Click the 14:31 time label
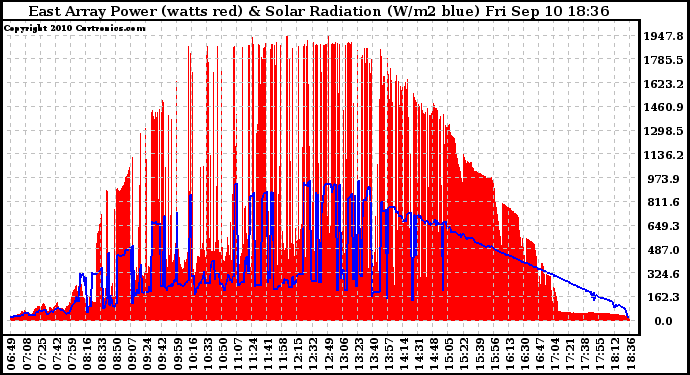The height and width of the screenshot is (375, 690). click(x=418, y=354)
